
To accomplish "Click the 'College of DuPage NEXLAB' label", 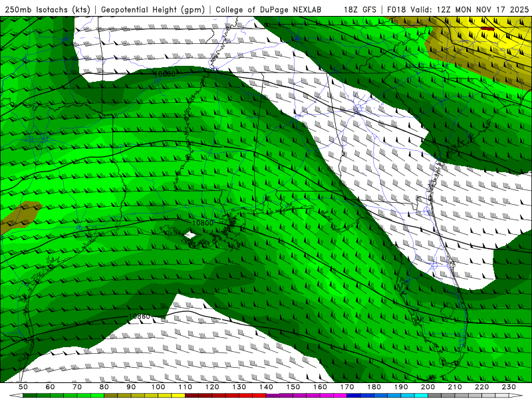I will point(268,9).
